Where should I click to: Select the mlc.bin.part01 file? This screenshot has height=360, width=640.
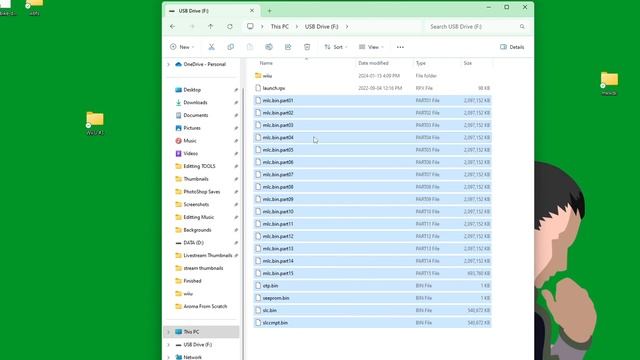[372, 100]
